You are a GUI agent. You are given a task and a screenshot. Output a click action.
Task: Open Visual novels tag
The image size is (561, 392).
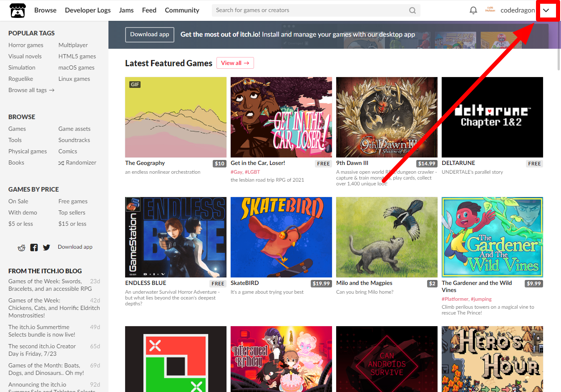(25, 56)
